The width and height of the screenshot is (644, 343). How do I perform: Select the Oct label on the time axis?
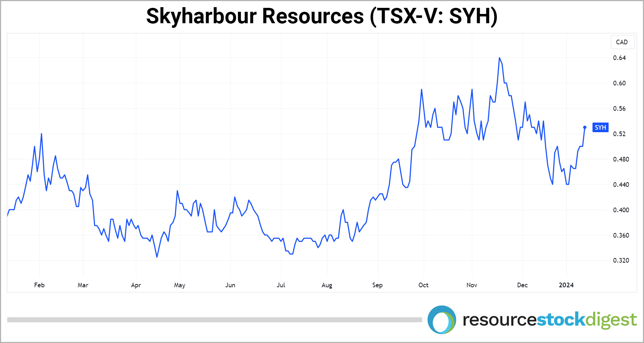point(423,285)
